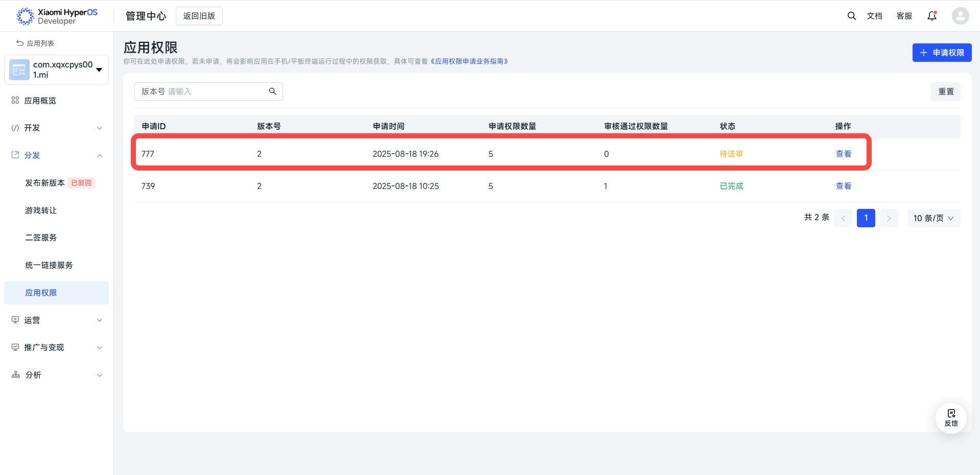Click the search magnifier icon in header
This screenshot has width=980, height=475.
[x=851, y=16]
